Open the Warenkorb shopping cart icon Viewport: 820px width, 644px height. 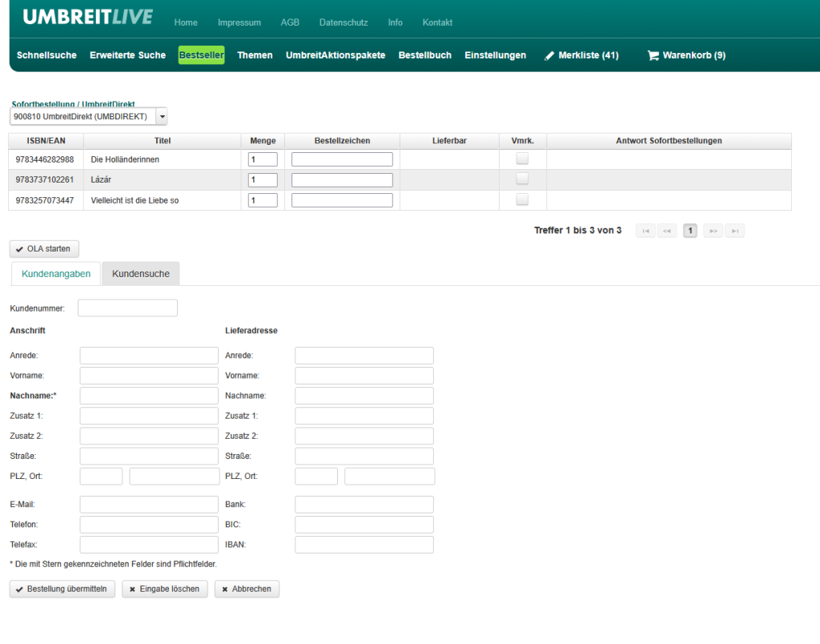coord(653,55)
